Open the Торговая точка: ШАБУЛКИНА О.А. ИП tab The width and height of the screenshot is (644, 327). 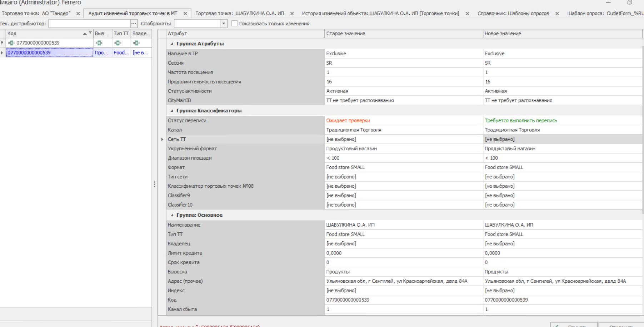click(240, 14)
